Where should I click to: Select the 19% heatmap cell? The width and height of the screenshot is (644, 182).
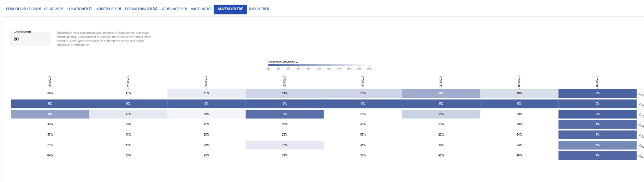coord(206,114)
